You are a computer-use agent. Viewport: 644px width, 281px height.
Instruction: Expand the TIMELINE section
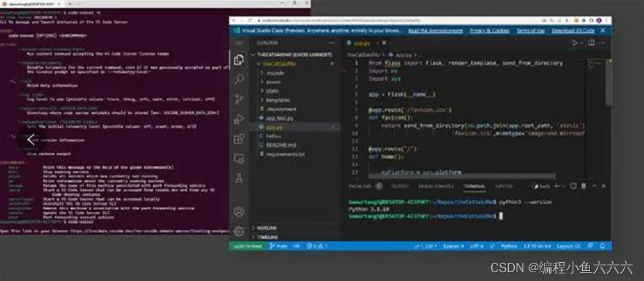point(295,237)
